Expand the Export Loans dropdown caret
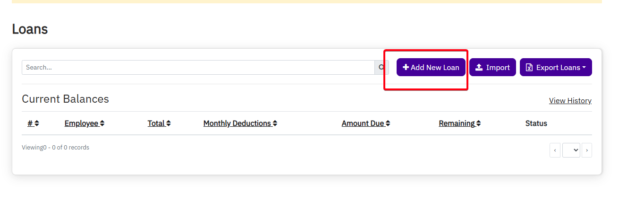This screenshot has width=644, height=220. coord(584,68)
